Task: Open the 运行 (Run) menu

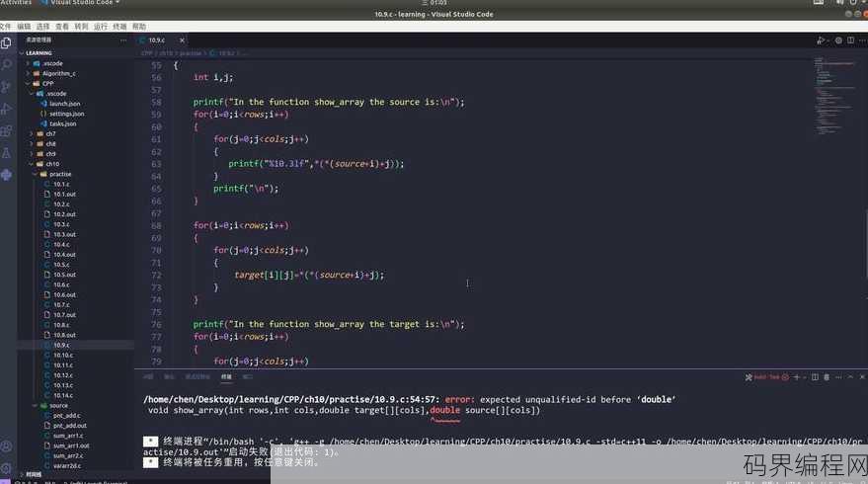Action: click(100, 27)
